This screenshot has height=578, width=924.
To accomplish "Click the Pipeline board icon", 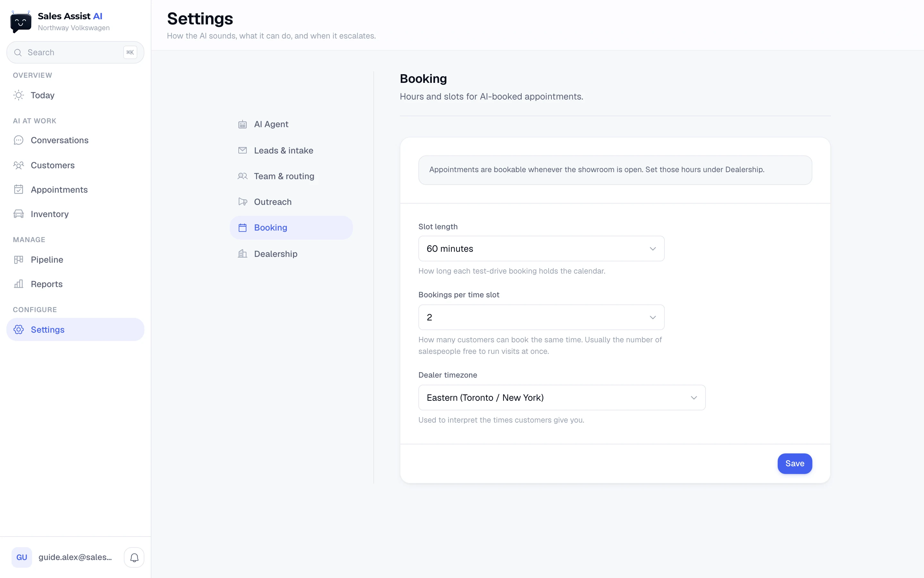I will pyautogui.click(x=19, y=259).
